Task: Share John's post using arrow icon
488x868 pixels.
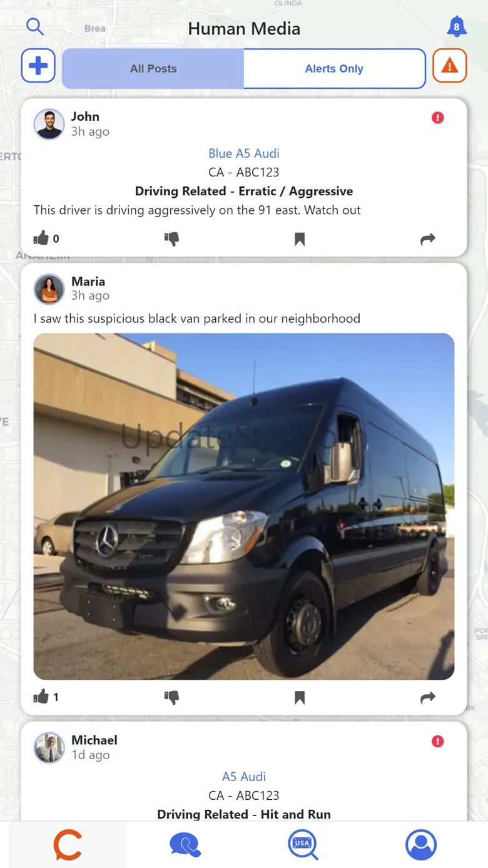Action: point(428,238)
